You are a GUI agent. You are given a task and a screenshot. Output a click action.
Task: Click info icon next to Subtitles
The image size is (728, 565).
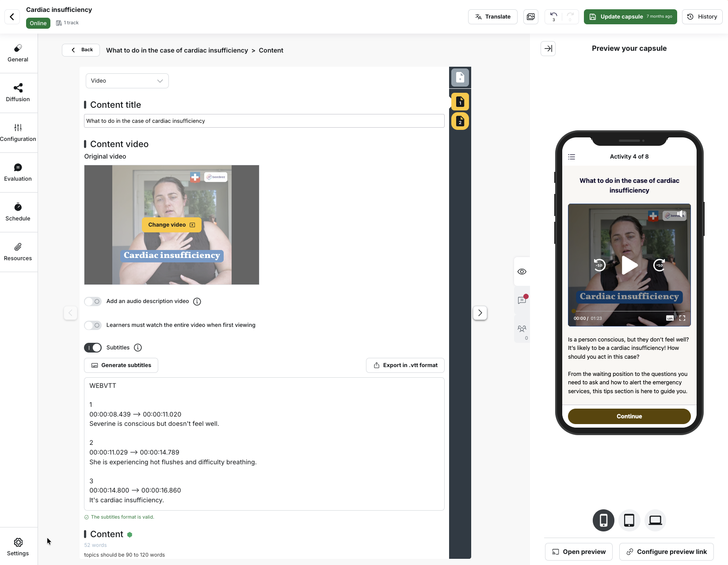coord(138,348)
